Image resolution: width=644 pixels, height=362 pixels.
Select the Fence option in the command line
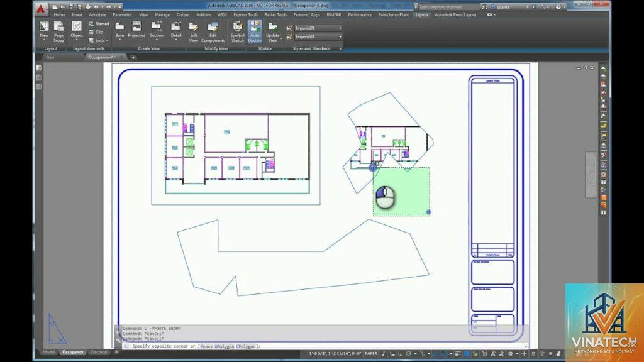click(x=206, y=346)
